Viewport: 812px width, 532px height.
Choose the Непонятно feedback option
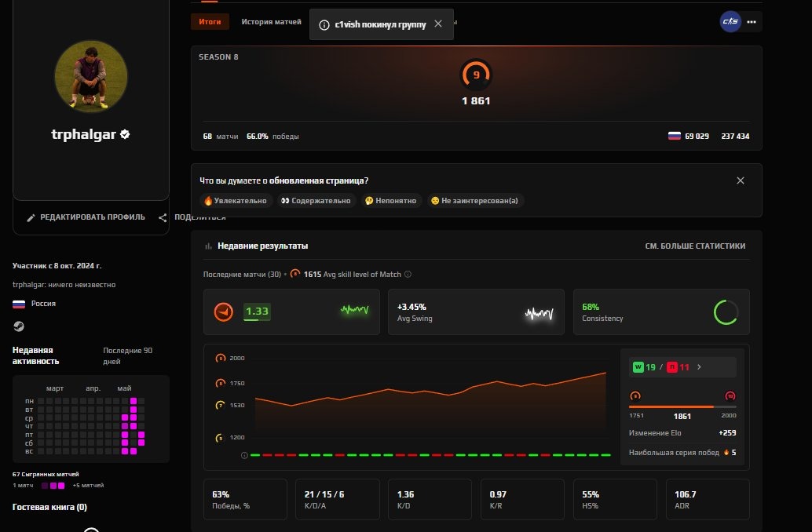tap(391, 201)
